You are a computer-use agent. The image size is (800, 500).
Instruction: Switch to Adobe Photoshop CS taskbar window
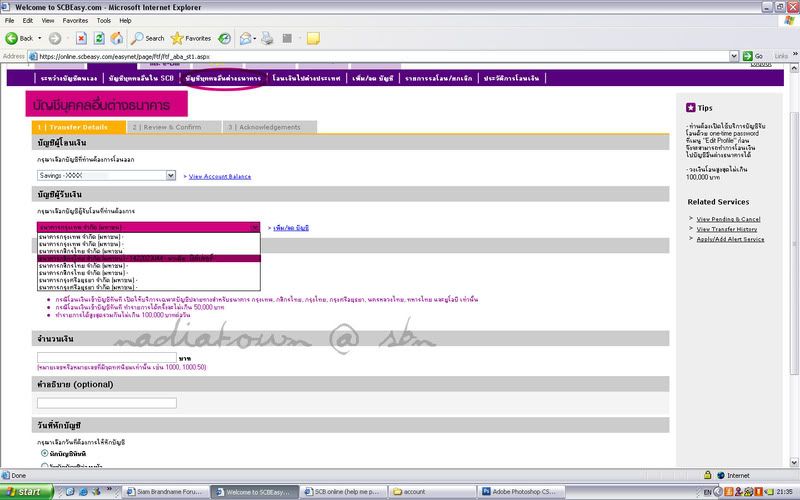click(x=522, y=492)
